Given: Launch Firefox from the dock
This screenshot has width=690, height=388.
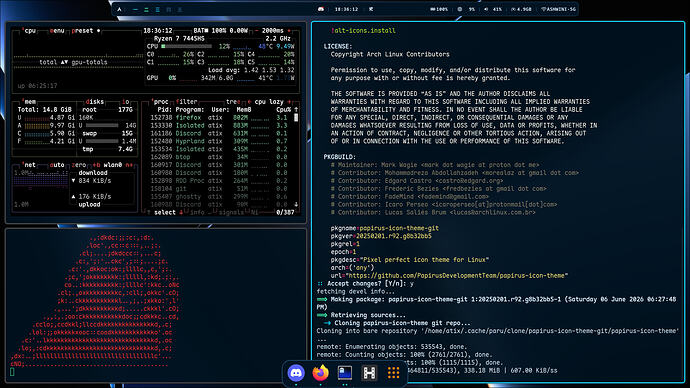Looking at the screenshot, I should (x=320, y=373).
